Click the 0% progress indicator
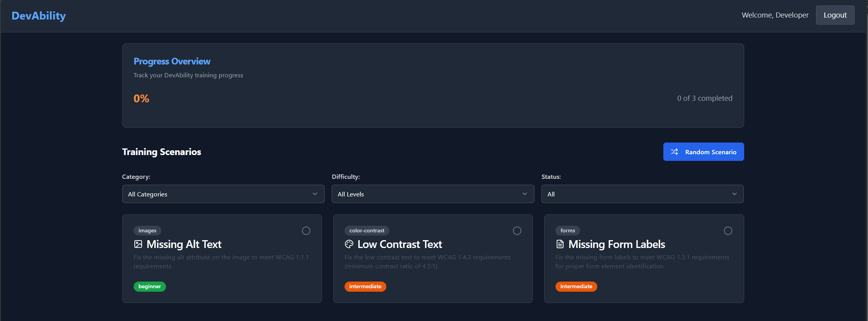Image resolution: width=868 pixels, height=321 pixels. (141, 98)
